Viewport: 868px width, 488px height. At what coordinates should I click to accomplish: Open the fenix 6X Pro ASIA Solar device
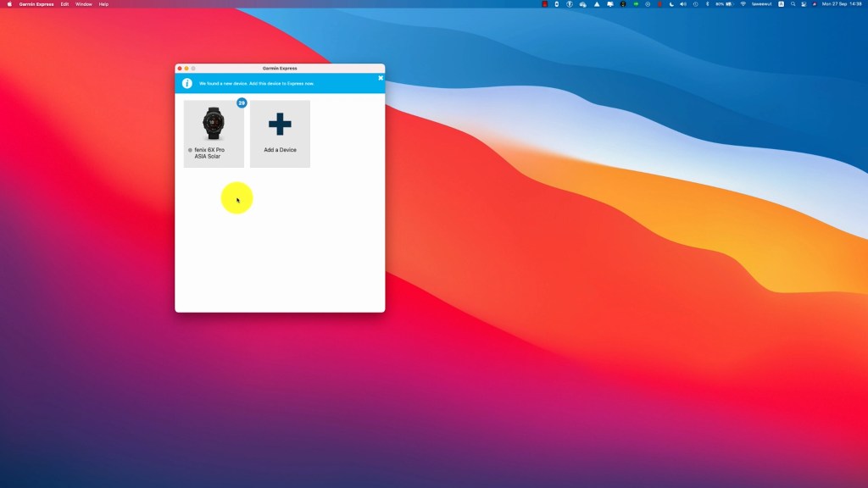click(x=214, y=133)
